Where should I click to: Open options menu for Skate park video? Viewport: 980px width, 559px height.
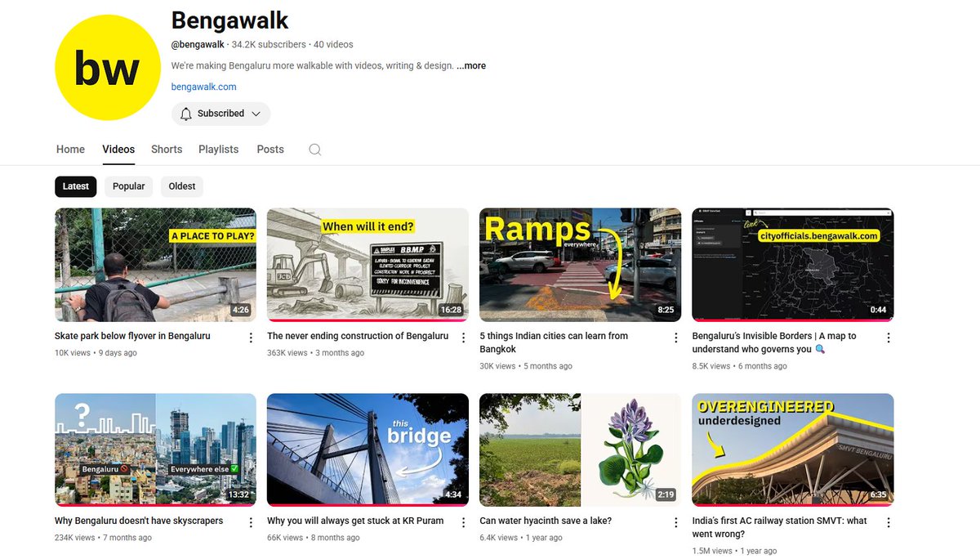tap(251, 338)
